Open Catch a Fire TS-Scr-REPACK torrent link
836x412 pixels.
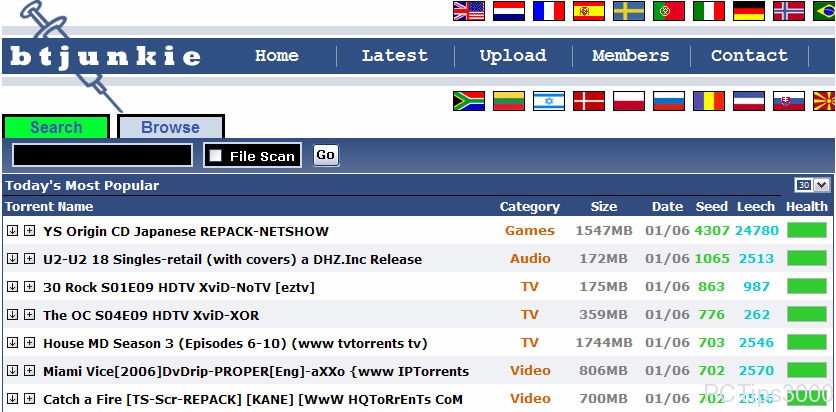[x=253, y=399]
